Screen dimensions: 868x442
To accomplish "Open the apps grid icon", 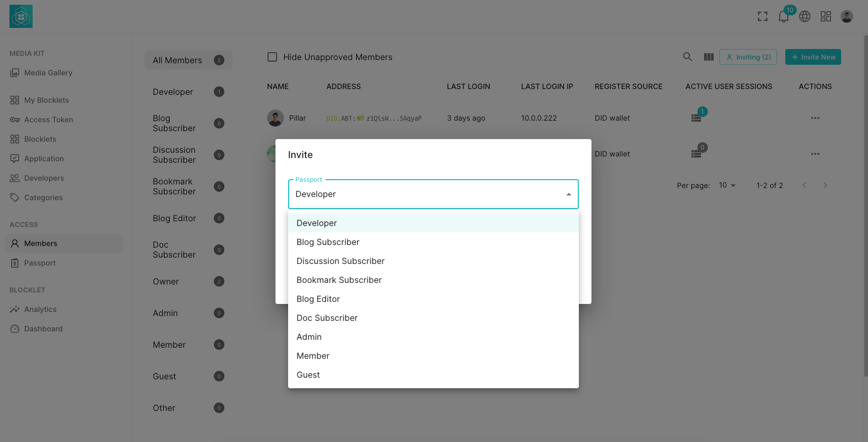I will tap(825, 16).
